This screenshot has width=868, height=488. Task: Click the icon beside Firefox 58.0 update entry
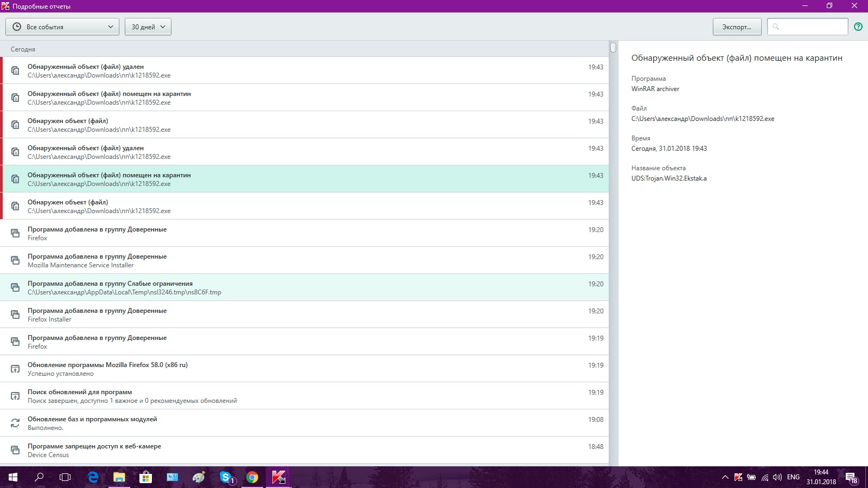tap(15, 369)
